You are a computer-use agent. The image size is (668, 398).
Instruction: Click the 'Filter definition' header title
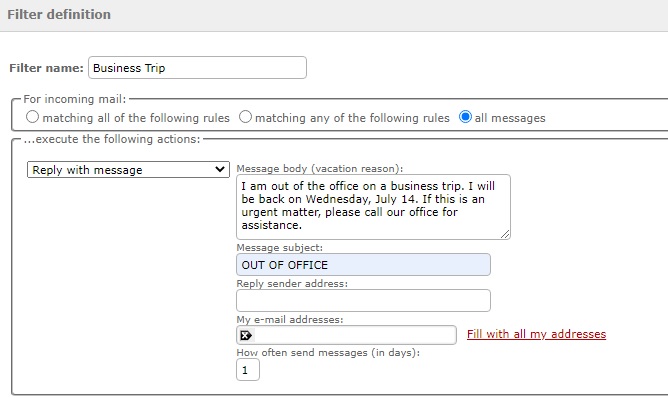tap(59, 14)
